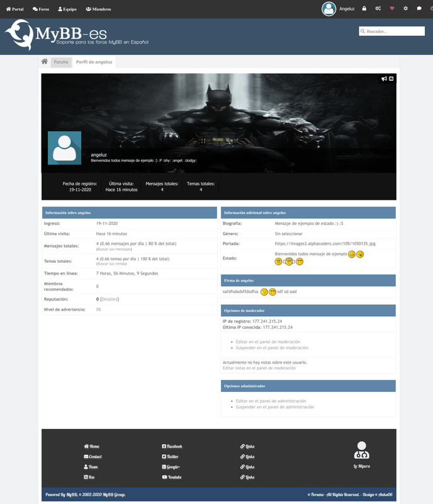
Task: Go to home via breadcrumb house icon
Action: tap(45, 62)
